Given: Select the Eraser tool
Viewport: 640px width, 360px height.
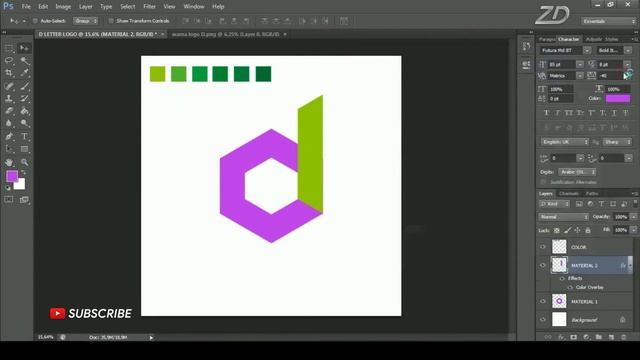Looking at the screenshot, I should click(9, 111).
